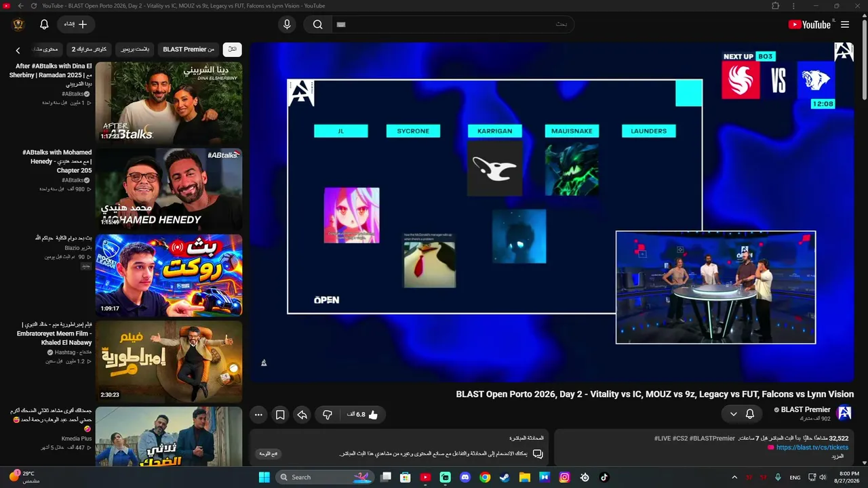This screenshot has width=868, height=488.
Task: Open Microsoft Store from the taskbar
Action: click(406, 477)
